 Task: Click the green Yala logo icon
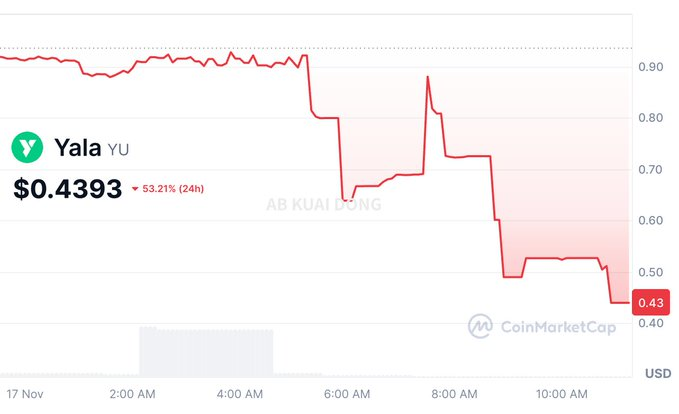pyautogui.click(x=27, y=148)
